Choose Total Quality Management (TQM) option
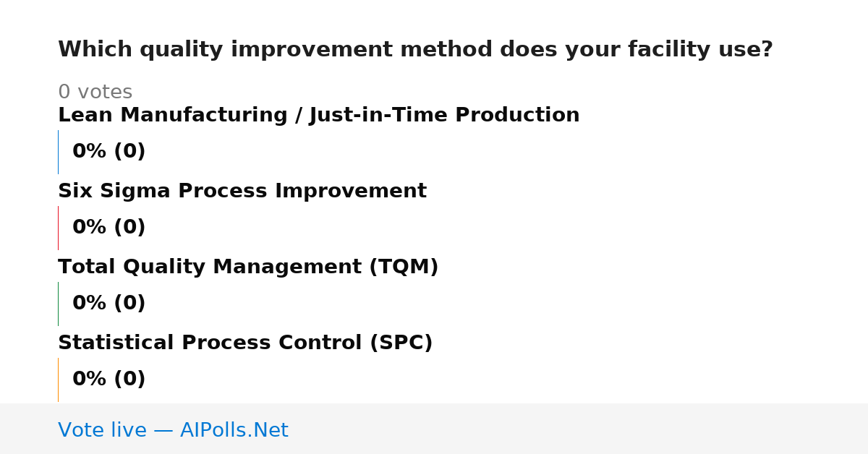868x454 pixels. (x=248, y=267)
